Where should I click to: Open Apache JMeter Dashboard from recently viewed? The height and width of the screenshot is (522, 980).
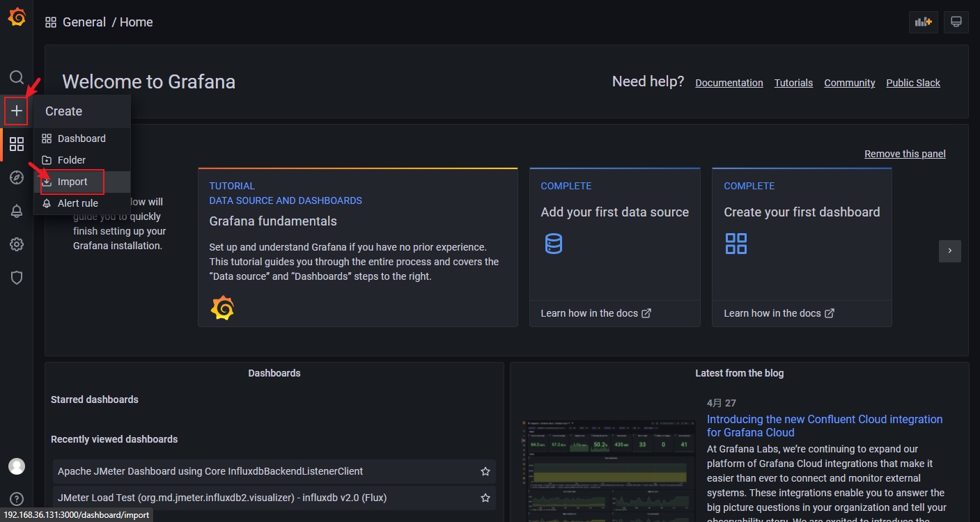tap(210, 471)
